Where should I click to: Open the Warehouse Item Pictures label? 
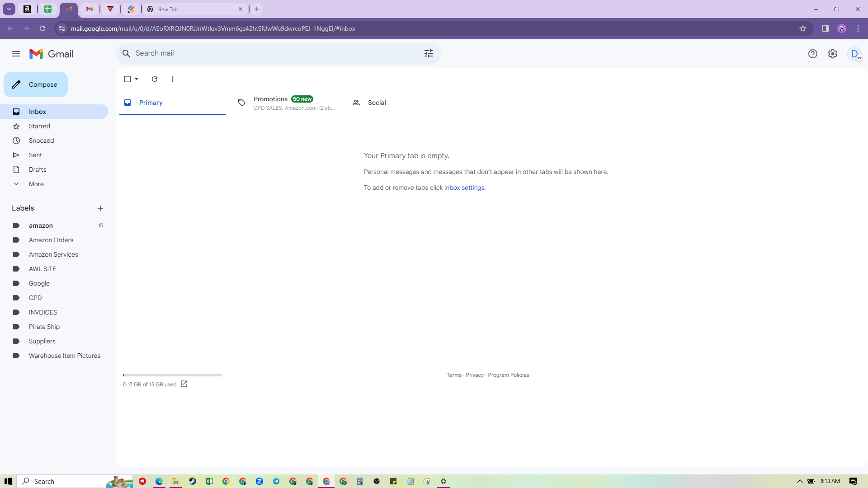coord(54,356)
